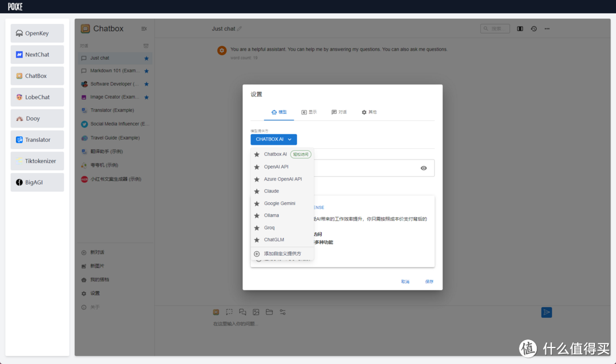
Task: Click the quote bubble icon in the input toolbar
Action: click(242, 312)
